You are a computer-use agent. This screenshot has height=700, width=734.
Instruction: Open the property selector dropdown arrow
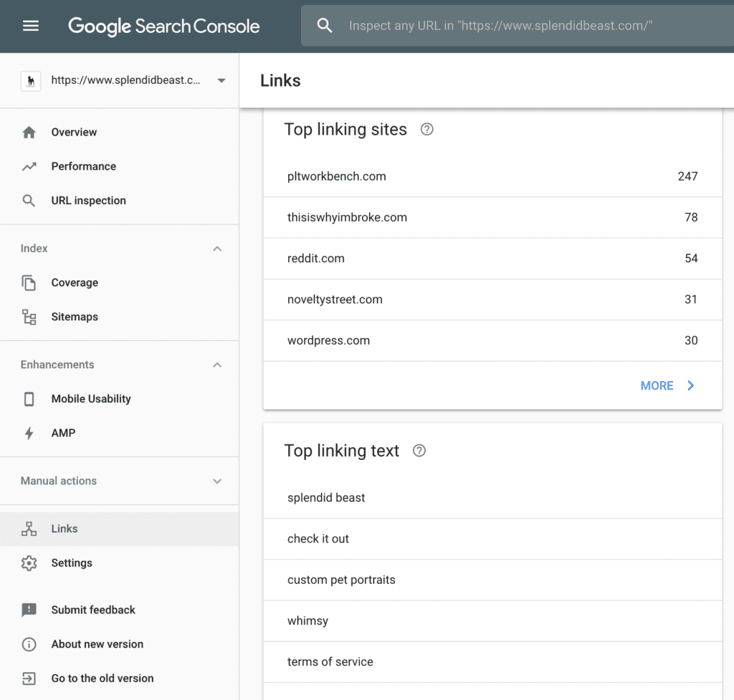point(221,80)
